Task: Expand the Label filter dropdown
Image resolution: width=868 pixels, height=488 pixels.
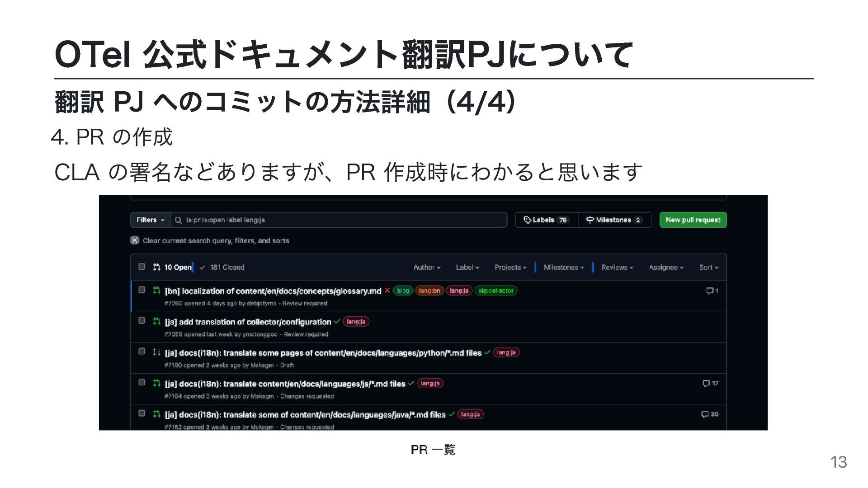Action: point(467,267)
